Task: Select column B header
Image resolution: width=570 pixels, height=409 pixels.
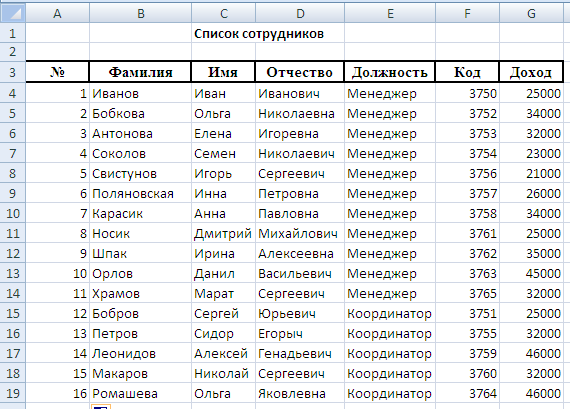Action: click(x=140, y=13)
